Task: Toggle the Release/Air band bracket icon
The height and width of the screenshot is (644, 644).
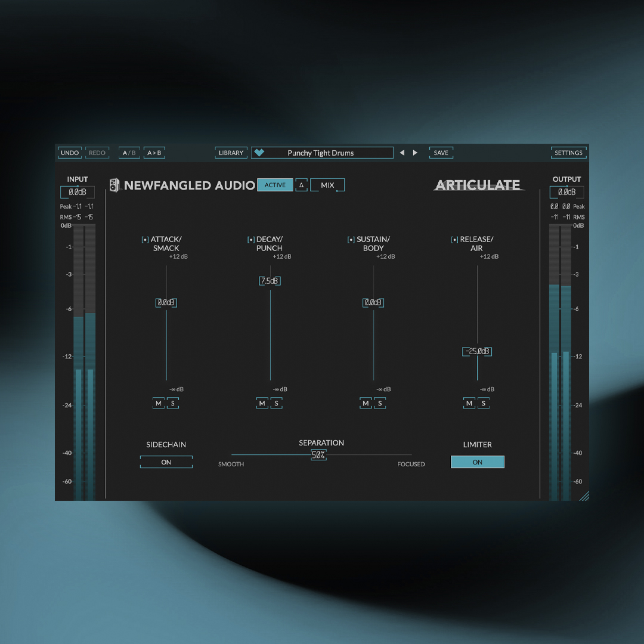Action: tap(454, 240)
